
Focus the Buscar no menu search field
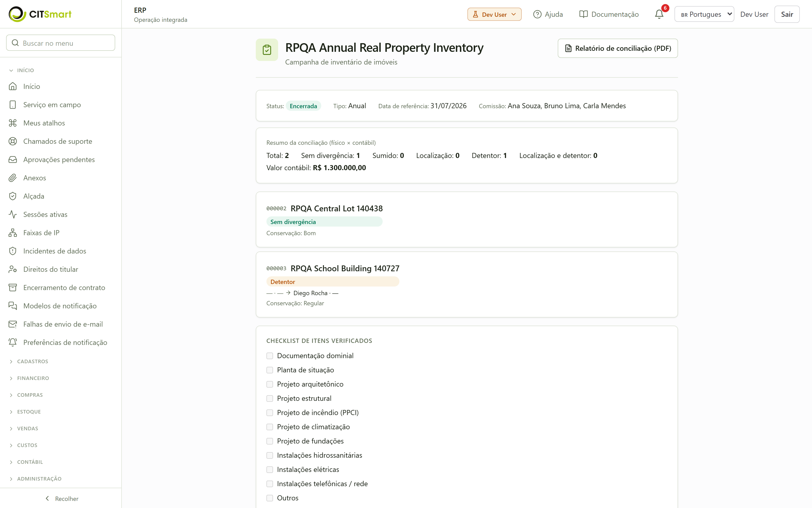pos(61,43)
